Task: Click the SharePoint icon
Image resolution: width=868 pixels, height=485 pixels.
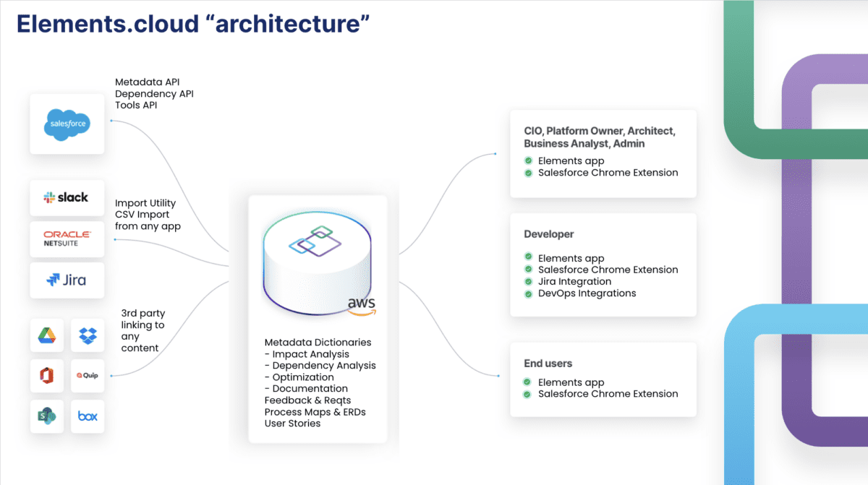Action: point(47,416)
